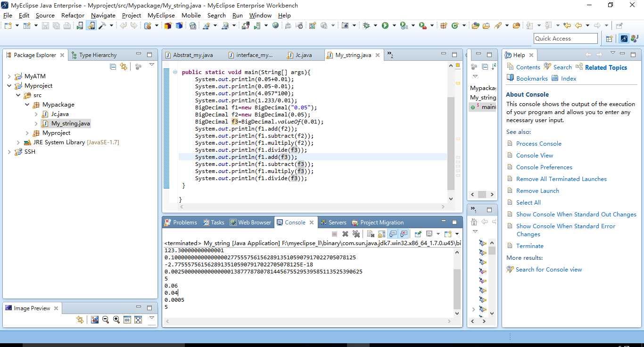Screen dimensions: 644x347
Task: Click Zoom In icon in Image Preview
Action: tap(116, 320)
